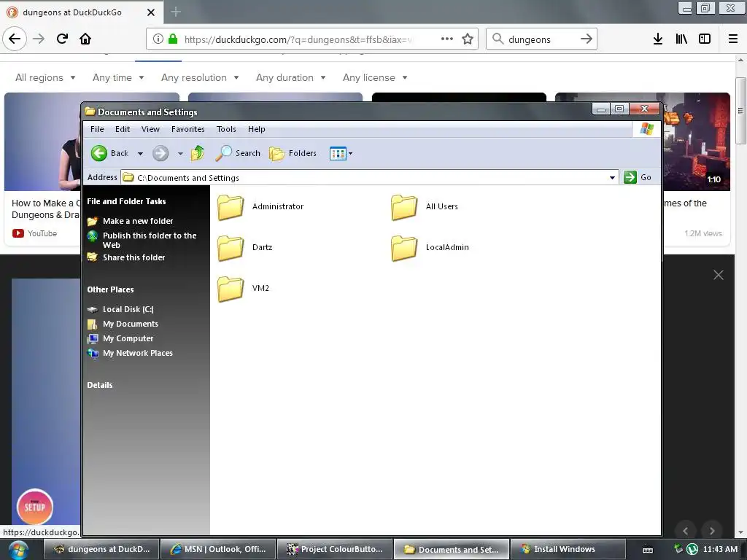Image resolution: width=747 pixels, height=560 pixels.
Task: Open My Documents from Other Places
Action: click(123, 324)
